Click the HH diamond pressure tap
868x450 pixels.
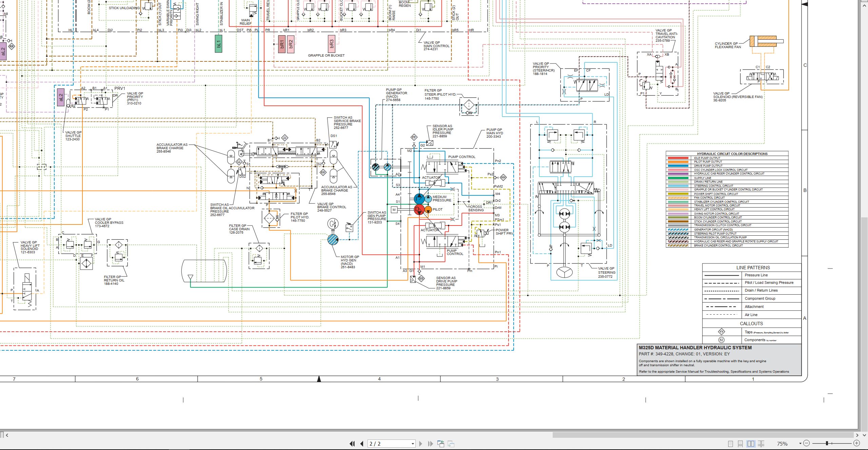tap(503, 177)
